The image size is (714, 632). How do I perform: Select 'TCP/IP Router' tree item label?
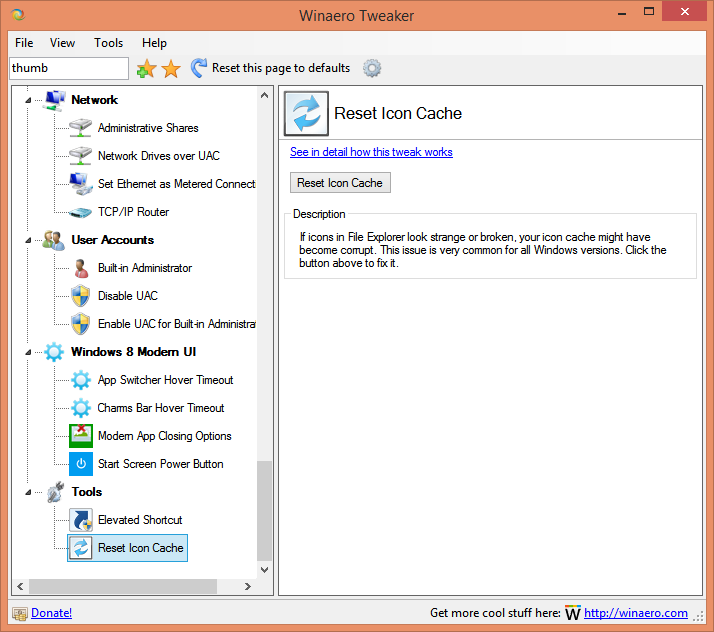pyautogui.click(x=133, y=212)
